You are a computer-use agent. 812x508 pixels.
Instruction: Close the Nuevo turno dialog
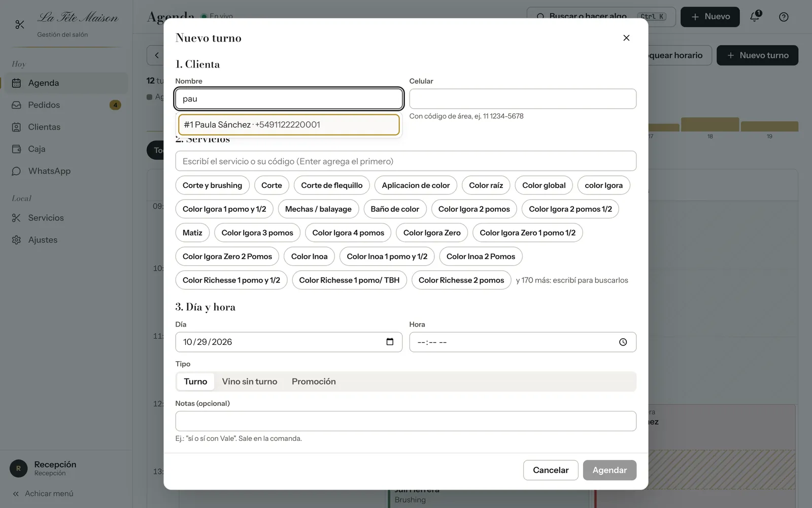(626, 38)
